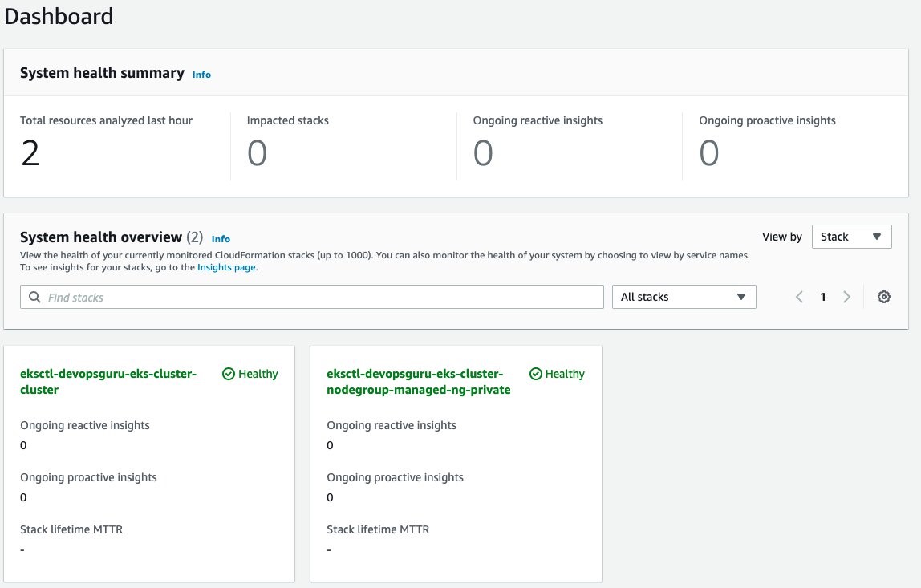The height and width of the screenshot is (588, 921).
Task: Click Ongoing proactive insights label on eks-cluster-cluster card
Action: coord(89,477)
